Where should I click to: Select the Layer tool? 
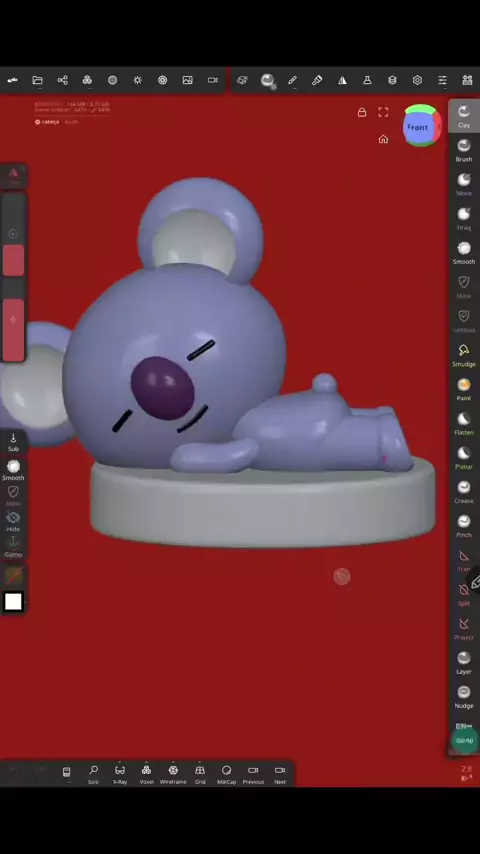464,663
